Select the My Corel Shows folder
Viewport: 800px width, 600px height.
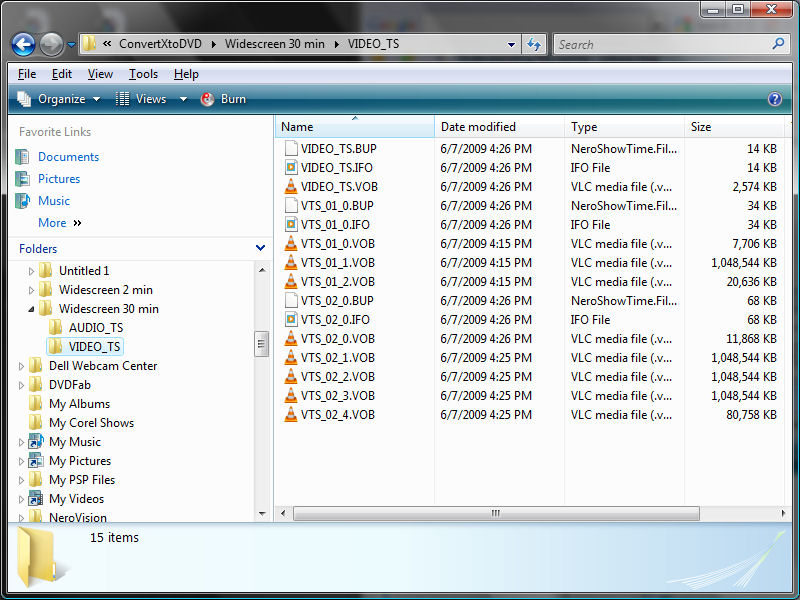pos(91,422)
